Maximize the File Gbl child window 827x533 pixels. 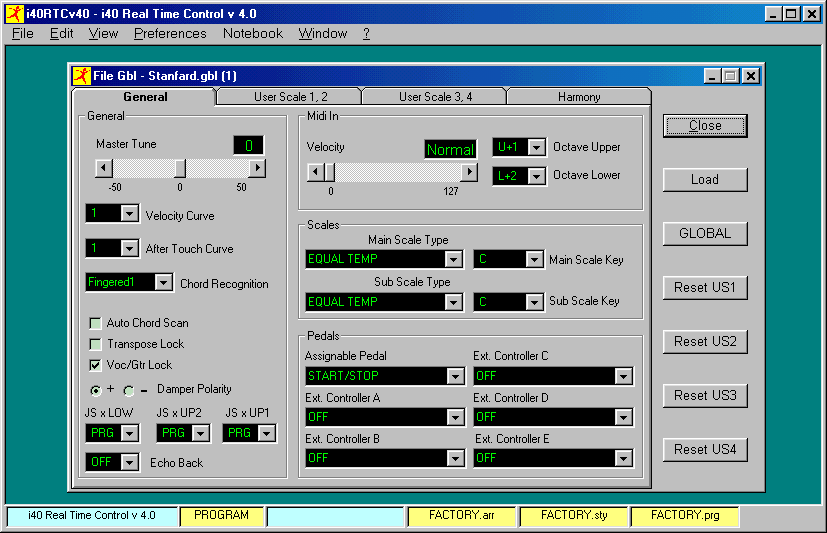click(x=731, y=76)
